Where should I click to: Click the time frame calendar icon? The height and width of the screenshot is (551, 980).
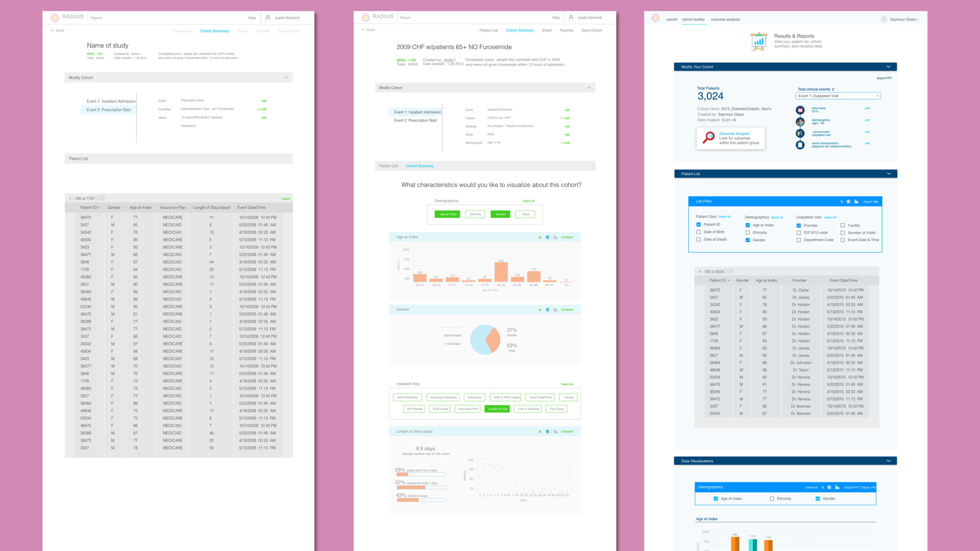pyautogui.click(x=800, y=110)
